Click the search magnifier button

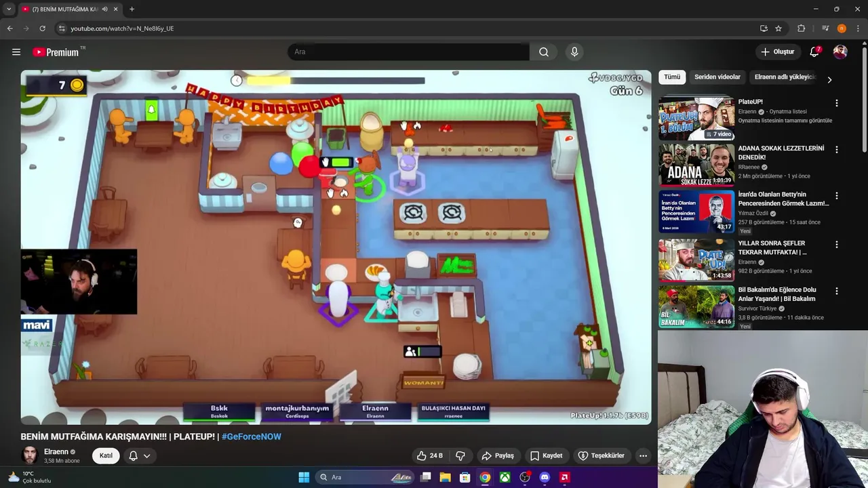pos(544,52)
